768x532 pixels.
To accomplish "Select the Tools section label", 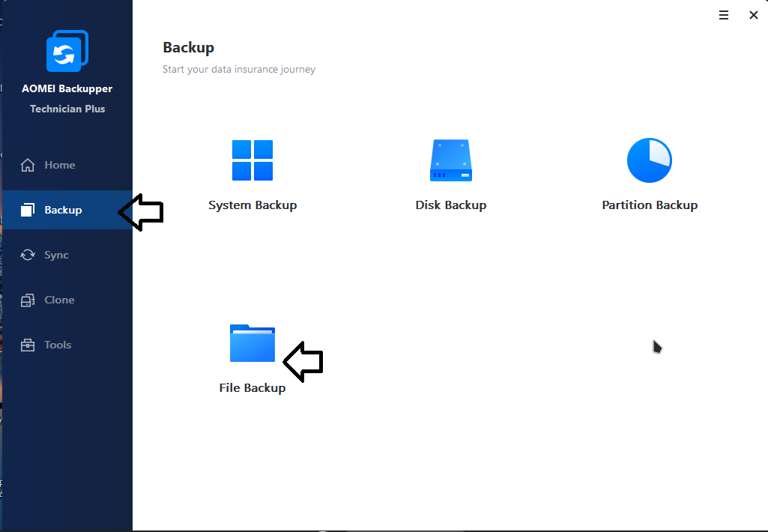I will tap(58, 345).
